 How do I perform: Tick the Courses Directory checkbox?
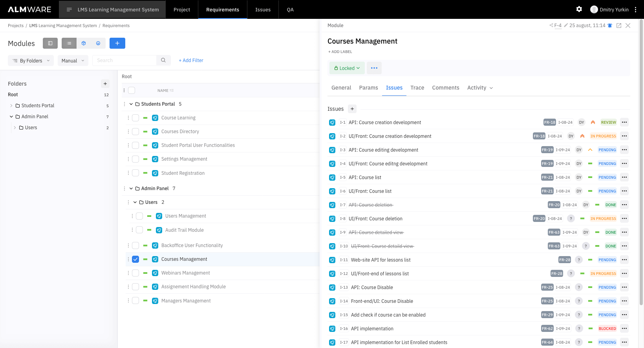pos(135,132)
